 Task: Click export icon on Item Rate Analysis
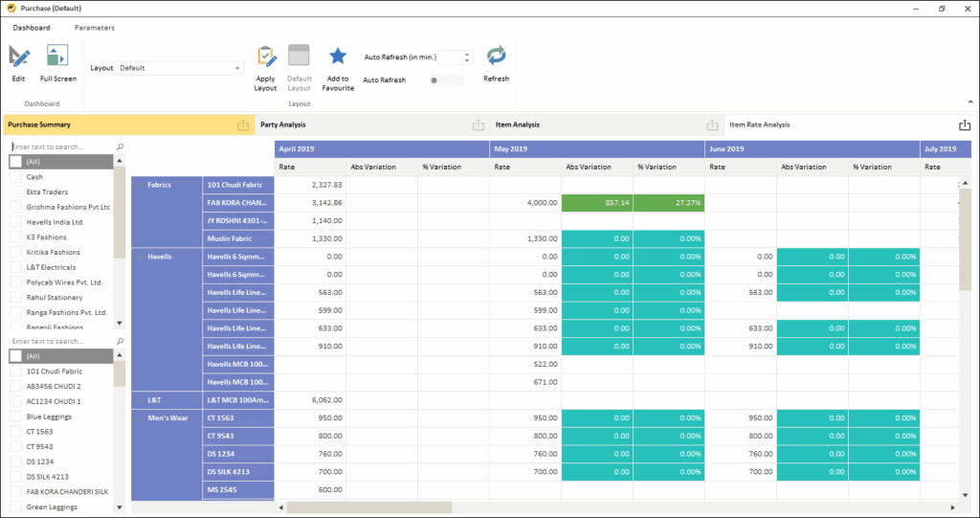(x=964, y=125)
